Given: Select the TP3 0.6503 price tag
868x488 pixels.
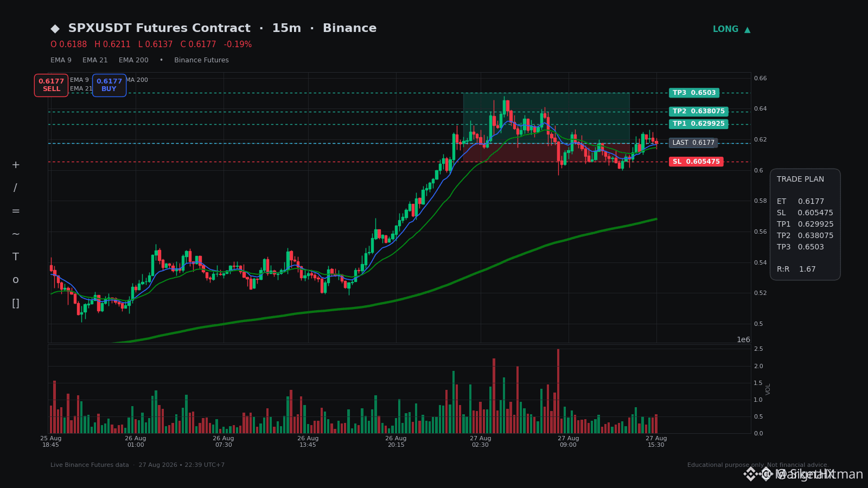Looking at the screenshot, I should [x=694, y=93].
